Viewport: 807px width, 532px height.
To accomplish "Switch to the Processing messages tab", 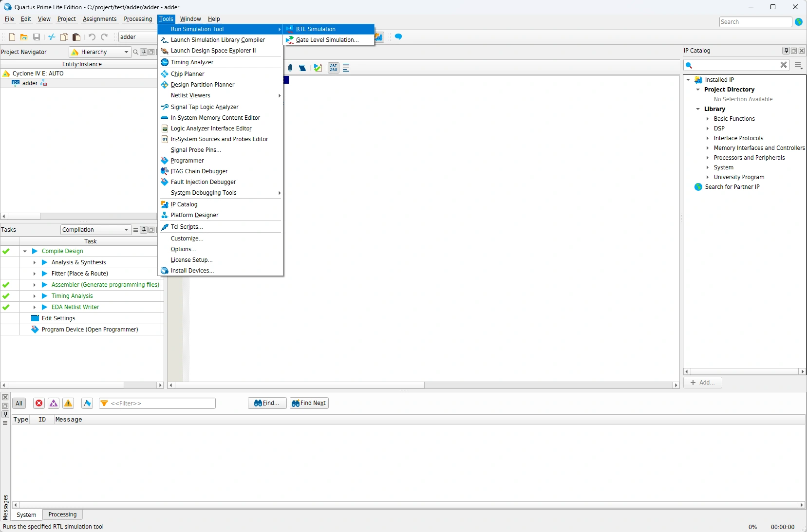I will point(62,514).
